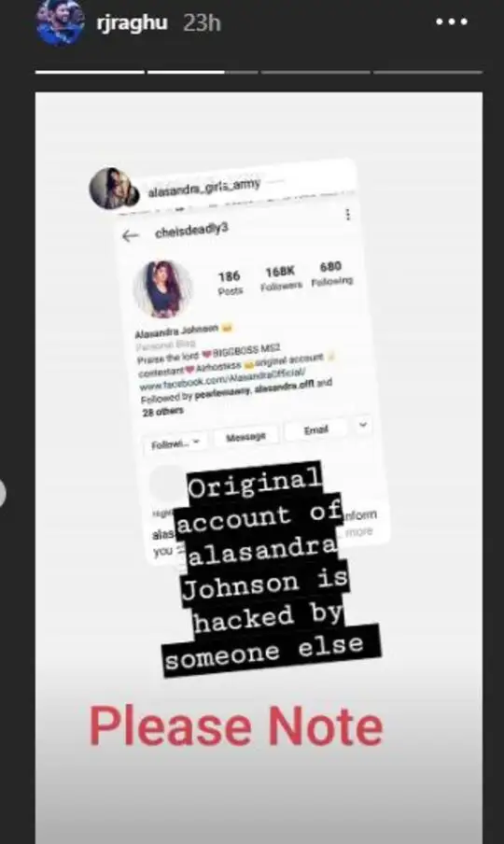The width and height of the screenshot is (504, 844).
Task: View the 168K Followers count
Action: 281,278
